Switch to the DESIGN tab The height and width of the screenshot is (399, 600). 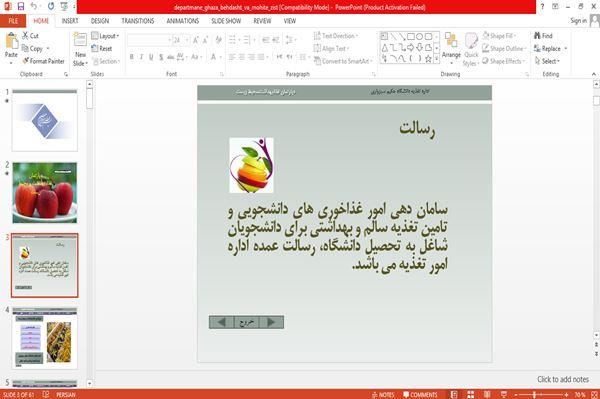[x=100, y=21]
